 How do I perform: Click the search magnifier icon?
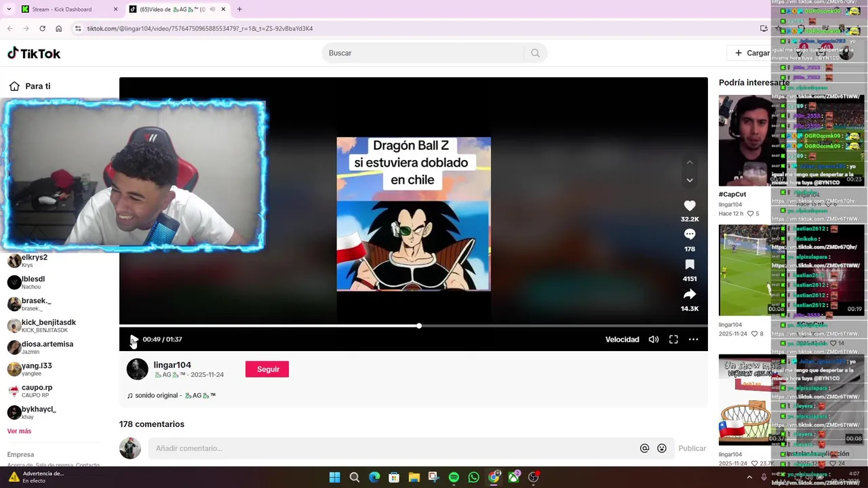pos(535,53)
